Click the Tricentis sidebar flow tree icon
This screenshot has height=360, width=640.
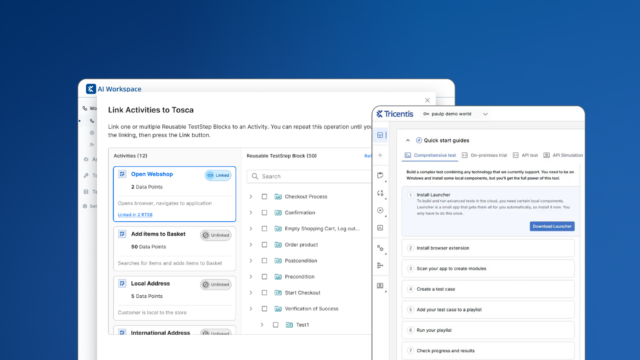[380, 266]
